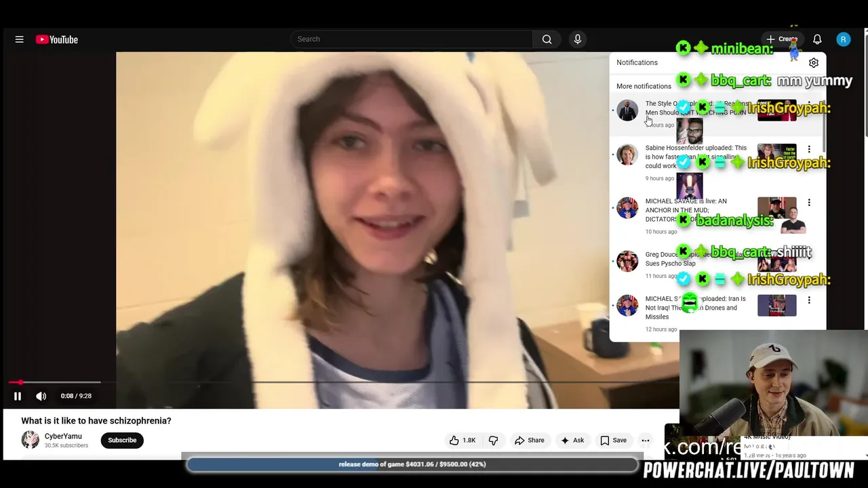The height and width of the screenshot is (488, 868).
Task: Open MICHAEL SAVAGE is live notification
Action: (x=716, y=217)
